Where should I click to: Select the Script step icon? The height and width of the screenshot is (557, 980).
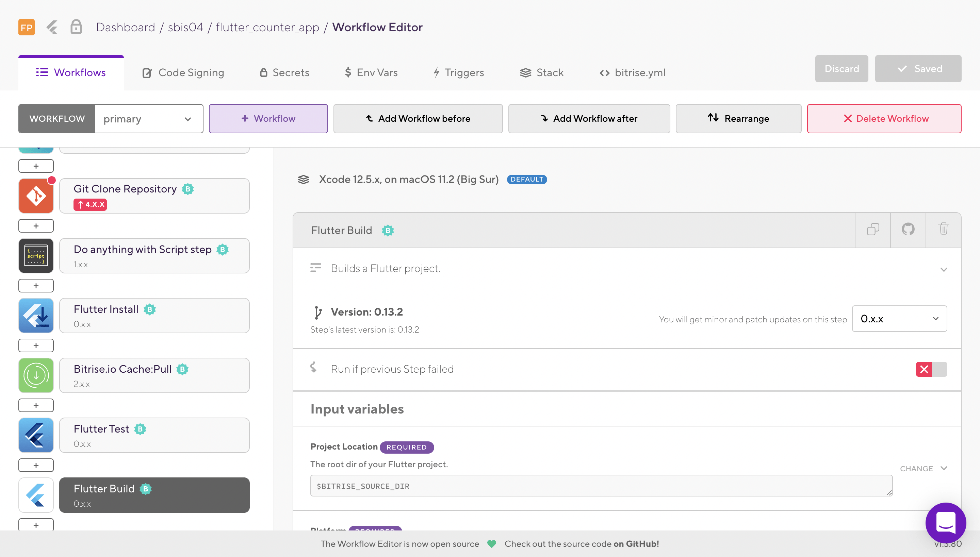coord(36,256)
